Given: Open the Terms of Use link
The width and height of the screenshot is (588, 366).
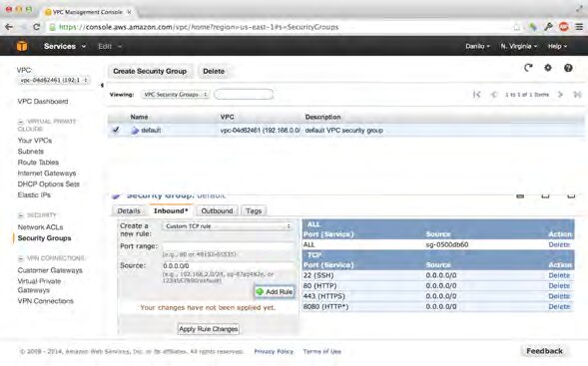Looking at the screenshot, I should tap(322, 351).
